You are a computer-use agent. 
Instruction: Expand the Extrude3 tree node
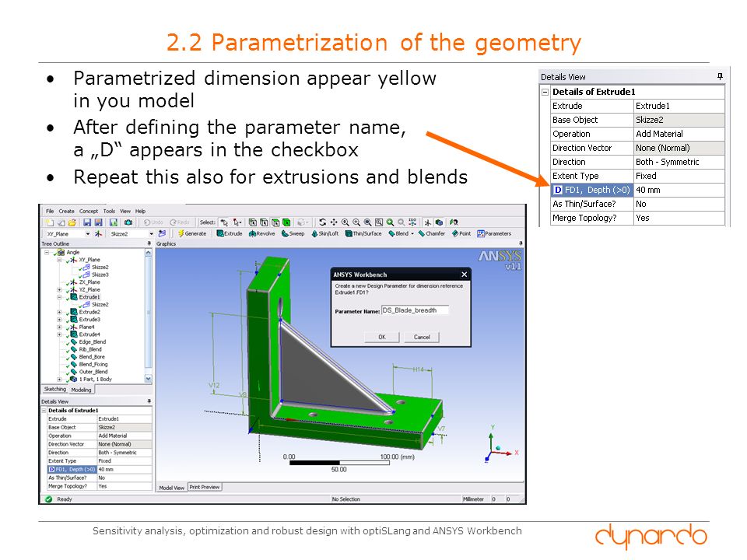pyautogui.click(x=60, y=320)
